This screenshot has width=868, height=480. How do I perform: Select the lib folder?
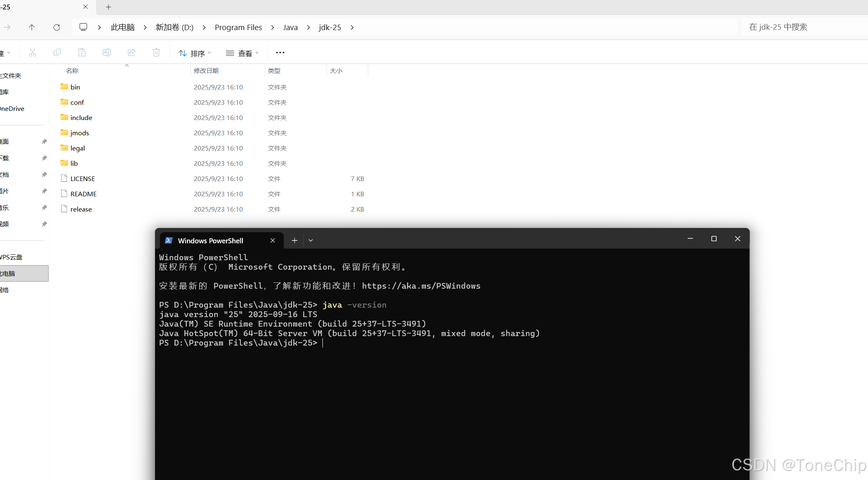point(74,163)
